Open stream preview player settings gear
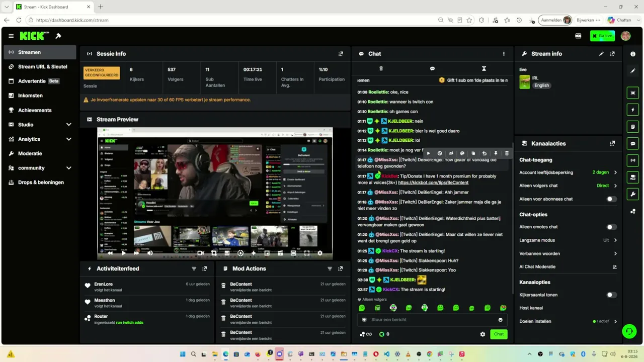 320,253
